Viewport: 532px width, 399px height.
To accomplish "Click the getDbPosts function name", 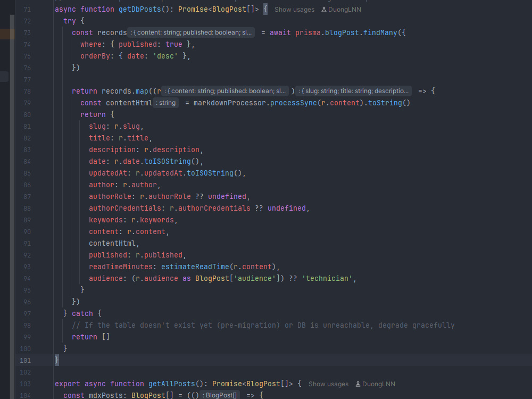I will click(x=140, y=9).
